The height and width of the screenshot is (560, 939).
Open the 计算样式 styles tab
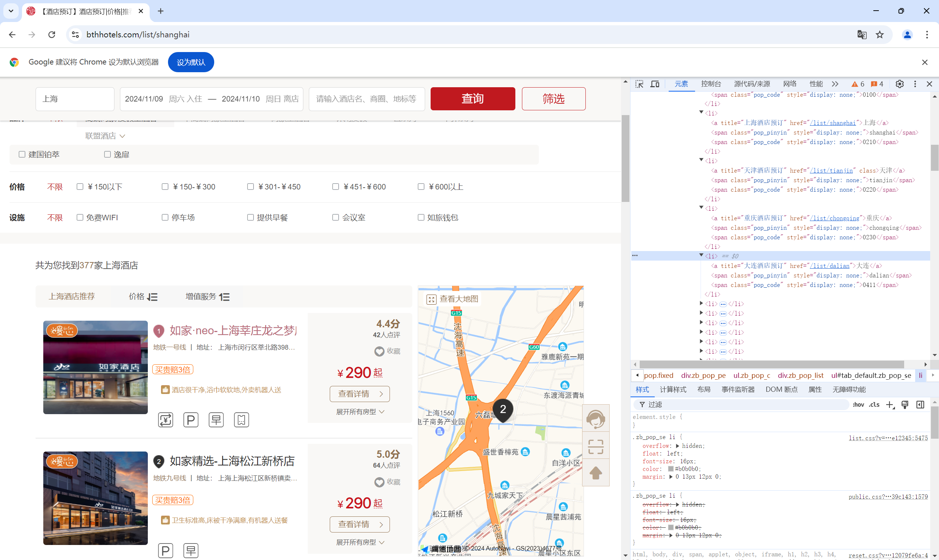tap(673, 390)
